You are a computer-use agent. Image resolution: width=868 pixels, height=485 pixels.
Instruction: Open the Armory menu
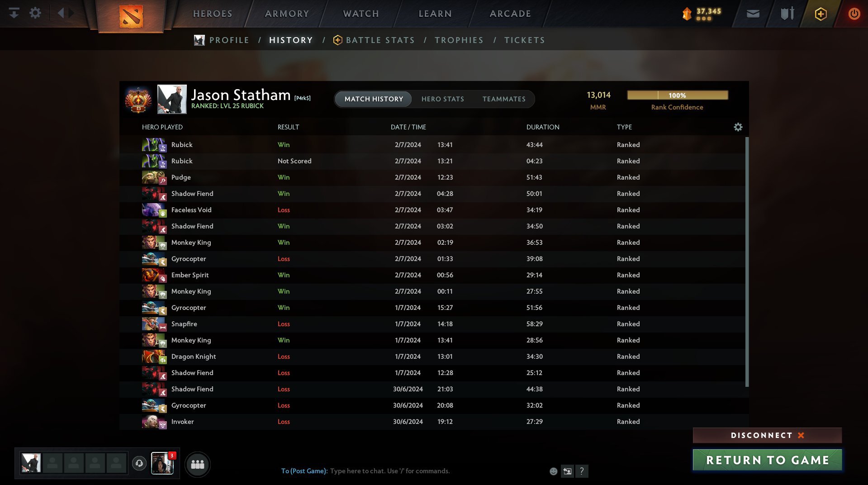click(x=287, y=14)
